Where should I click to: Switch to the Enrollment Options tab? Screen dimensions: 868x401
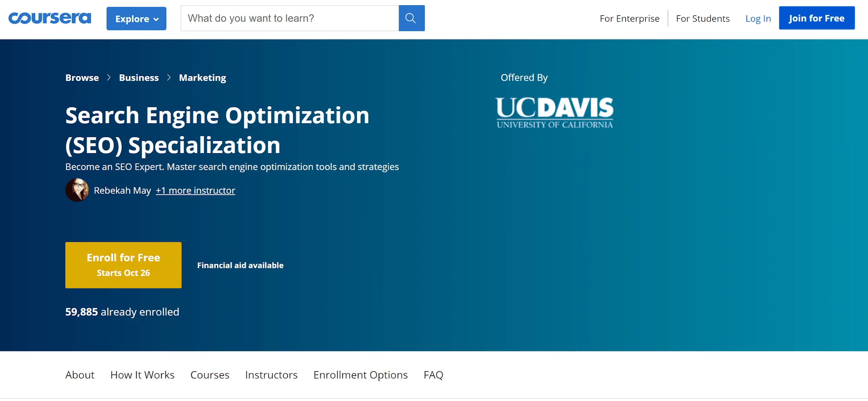tap(360, 375)
